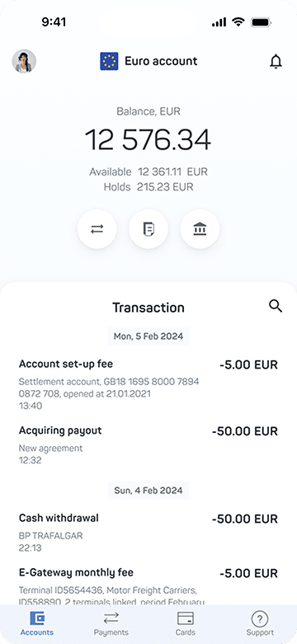
Task: Select the Cash withdrawal transaction
Action: (x=148, y=533)
